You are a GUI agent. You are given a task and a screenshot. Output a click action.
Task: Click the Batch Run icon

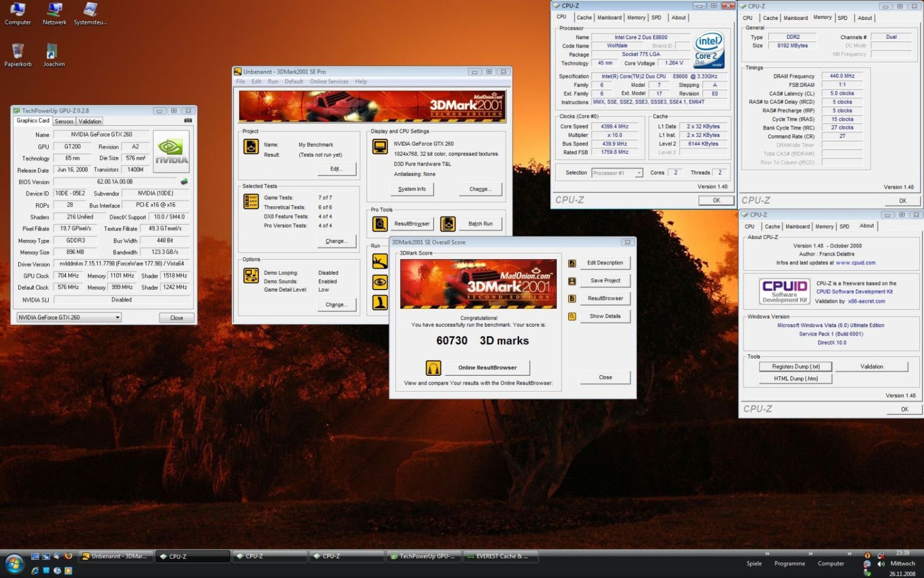click(448, 224)
